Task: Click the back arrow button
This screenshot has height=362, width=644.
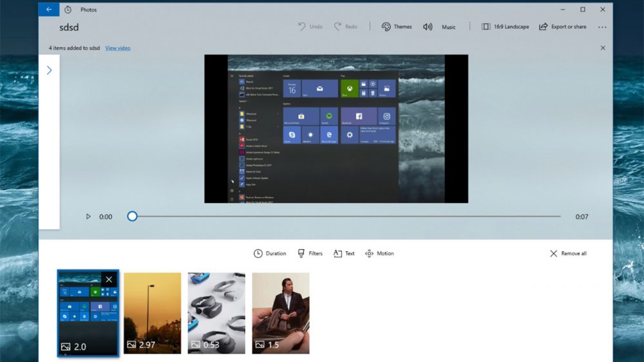Action: coord(48,10)
